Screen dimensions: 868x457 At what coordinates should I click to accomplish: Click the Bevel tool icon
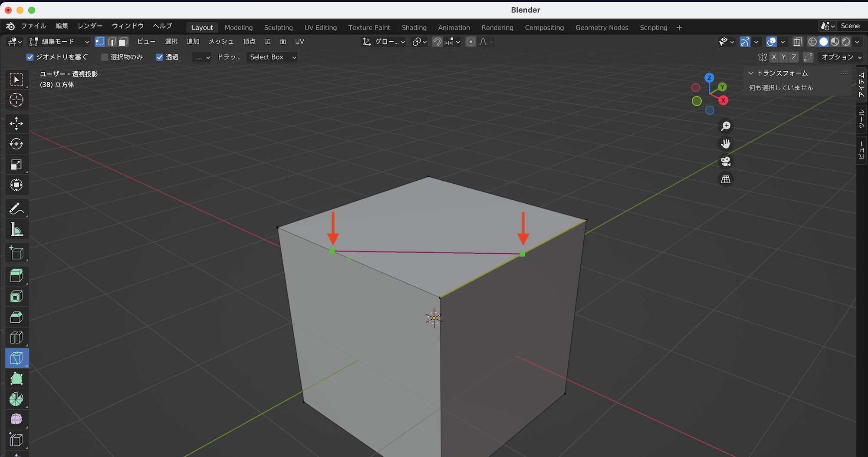coord(16,317)
